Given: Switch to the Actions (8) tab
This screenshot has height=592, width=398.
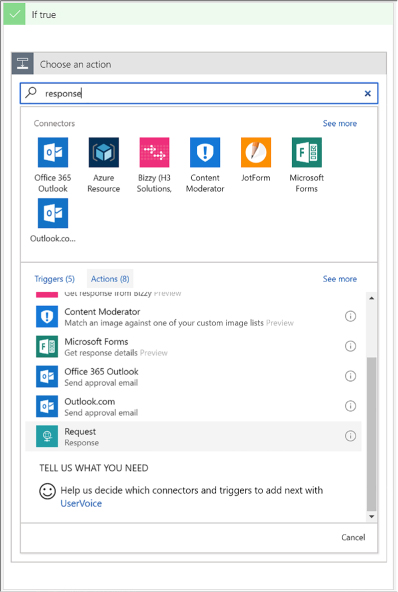Looking at the screenshot, I should [110, 279].
